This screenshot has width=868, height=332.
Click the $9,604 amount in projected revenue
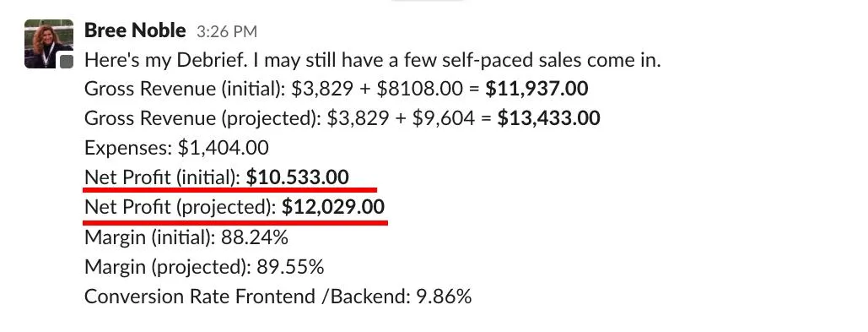[x=443, y=118]
